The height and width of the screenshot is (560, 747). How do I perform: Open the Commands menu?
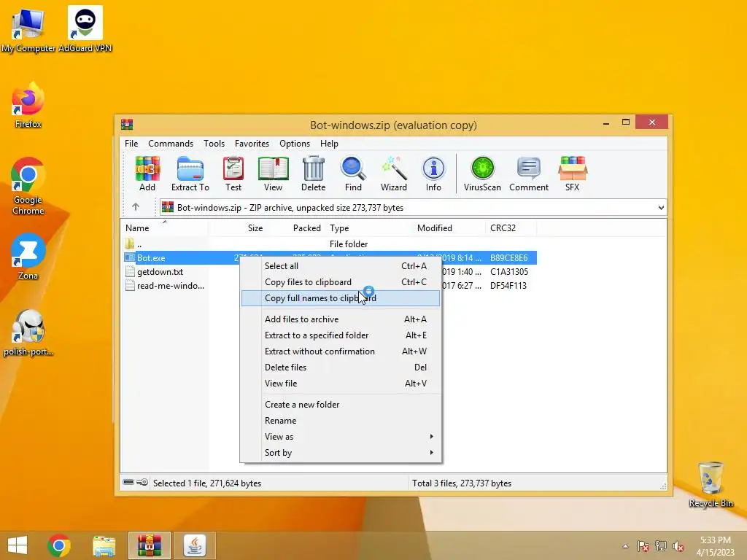pos(171,144)
